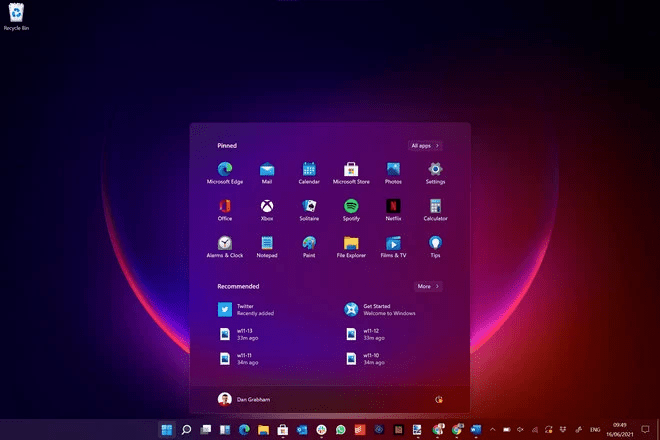Open the Recycle Bin desktop icon
The image size is (660, 440).
(16, 15)
